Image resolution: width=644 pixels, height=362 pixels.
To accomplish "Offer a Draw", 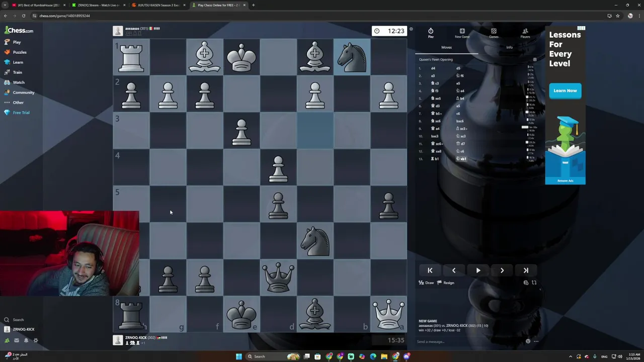I will 426,283.
